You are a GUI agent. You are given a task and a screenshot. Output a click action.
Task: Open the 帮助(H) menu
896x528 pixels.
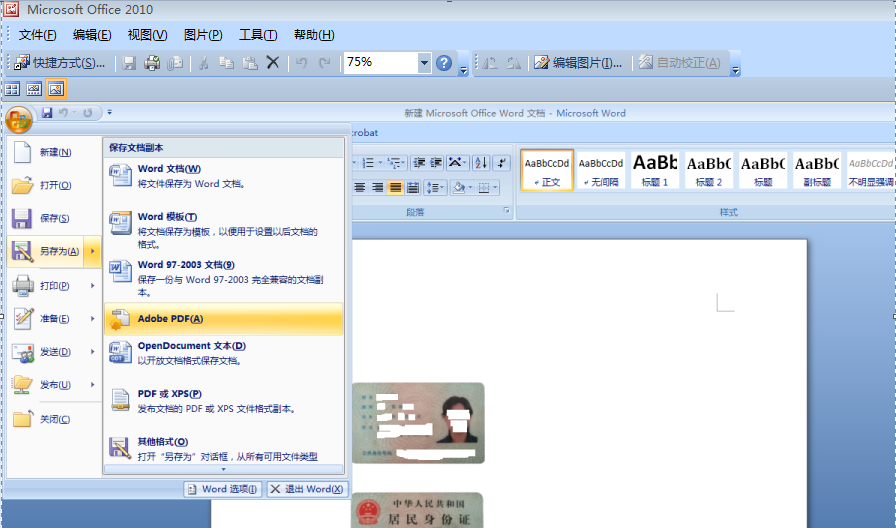point(314,35)
